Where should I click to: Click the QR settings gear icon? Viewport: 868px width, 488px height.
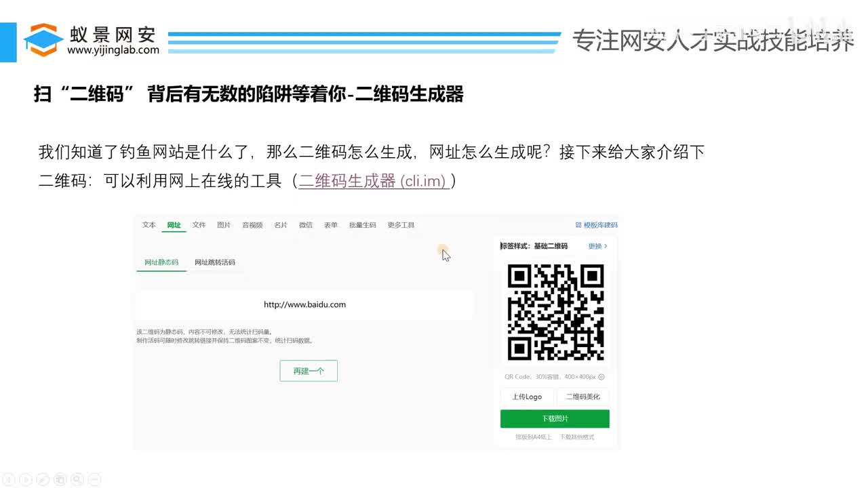point(601,377)
